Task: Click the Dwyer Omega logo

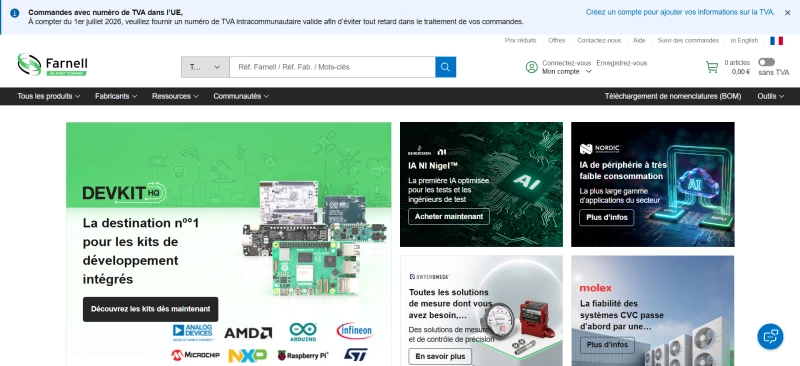Action: pos(429,277)
